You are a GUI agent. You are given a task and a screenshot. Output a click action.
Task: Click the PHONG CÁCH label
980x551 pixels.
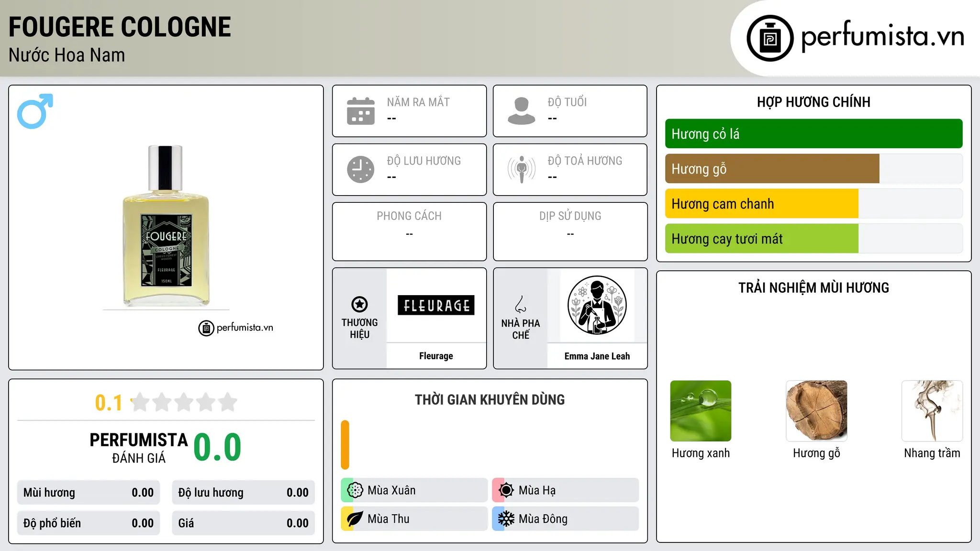coord(409,216)
